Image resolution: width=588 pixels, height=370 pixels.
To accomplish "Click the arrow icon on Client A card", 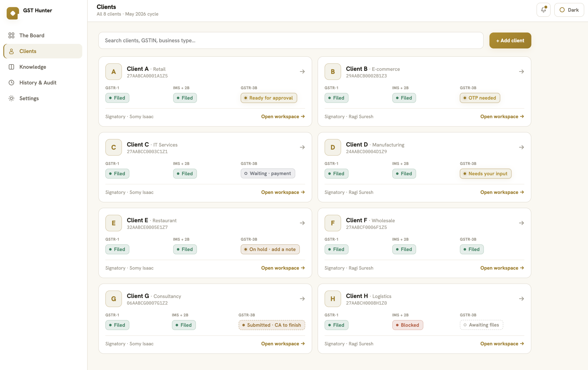I will pos(302,72).
